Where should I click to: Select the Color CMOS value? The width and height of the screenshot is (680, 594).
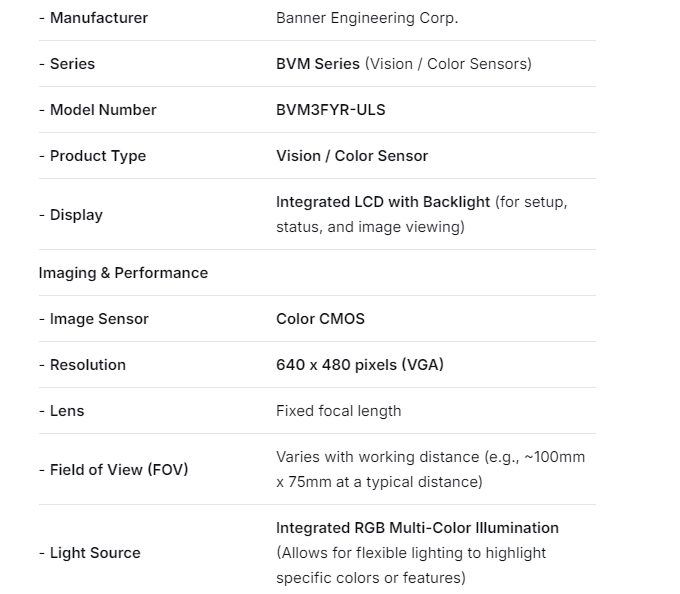point(320,319)
